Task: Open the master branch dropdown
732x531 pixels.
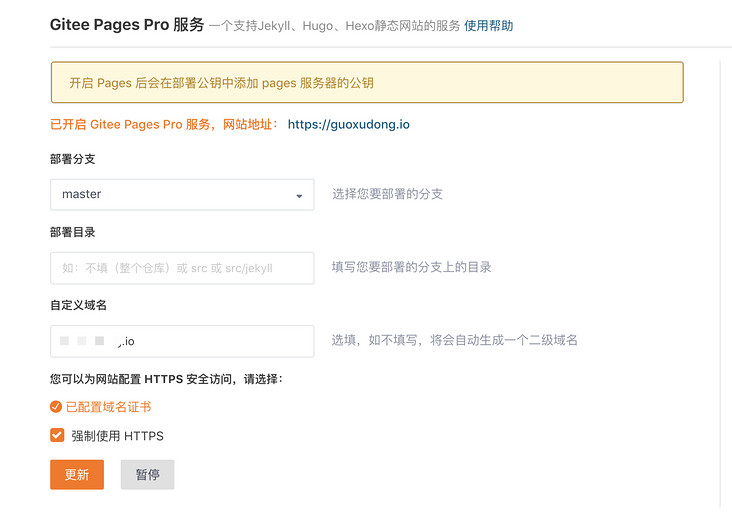Action: click(182, 194)
